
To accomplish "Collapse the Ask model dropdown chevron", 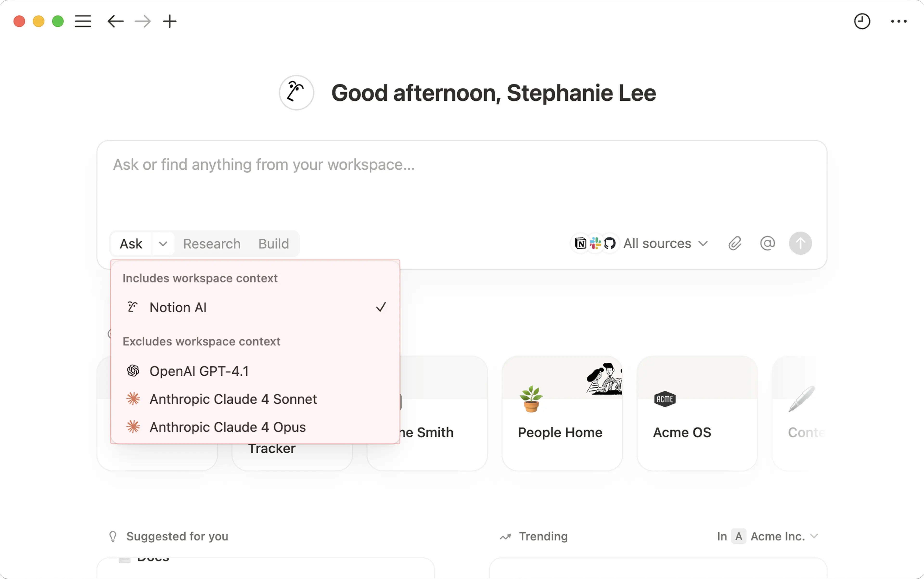I will point(163,244).
